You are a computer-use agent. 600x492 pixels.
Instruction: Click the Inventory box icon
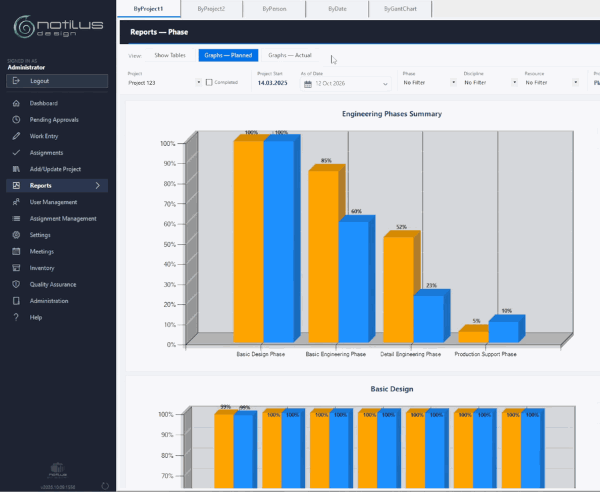click(16, 268)
